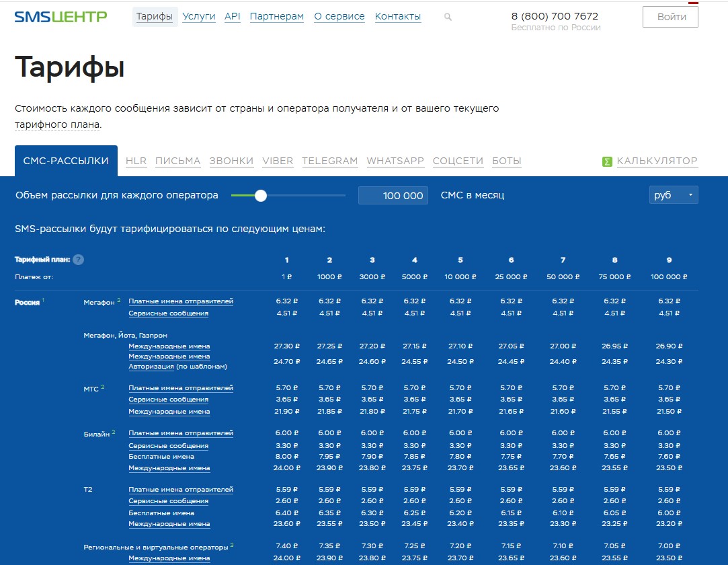Click Билайн Платные имена отправителей link
The width and height of the screenshot is (728, 565).
tap(181, 433)
